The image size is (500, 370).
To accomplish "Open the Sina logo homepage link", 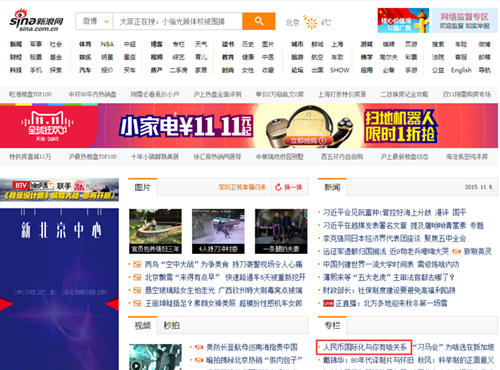I will [x=36, y=21].
